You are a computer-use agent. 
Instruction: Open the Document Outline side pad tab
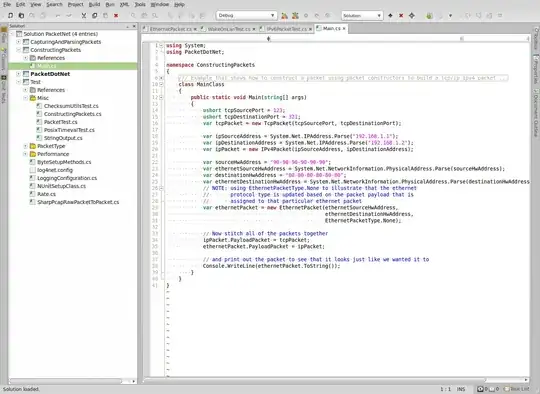[536, 112]
